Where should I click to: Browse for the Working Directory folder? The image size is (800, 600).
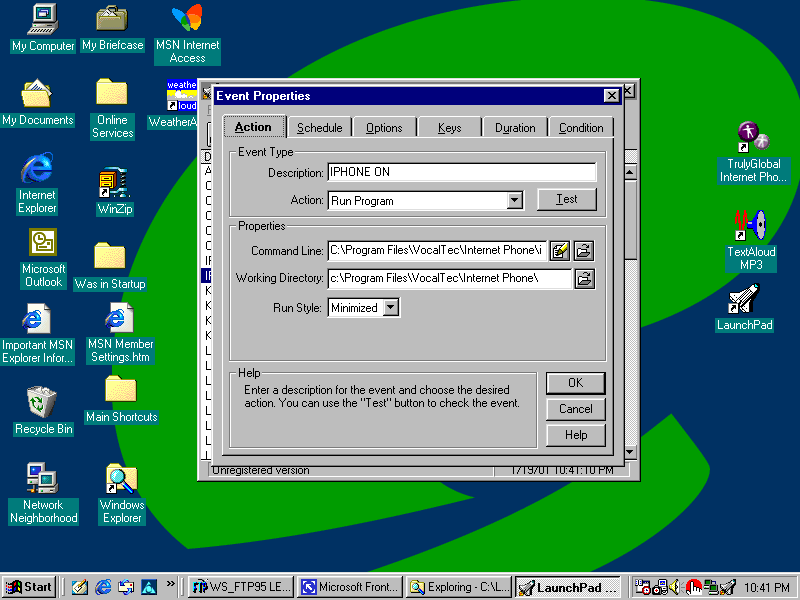584,279
